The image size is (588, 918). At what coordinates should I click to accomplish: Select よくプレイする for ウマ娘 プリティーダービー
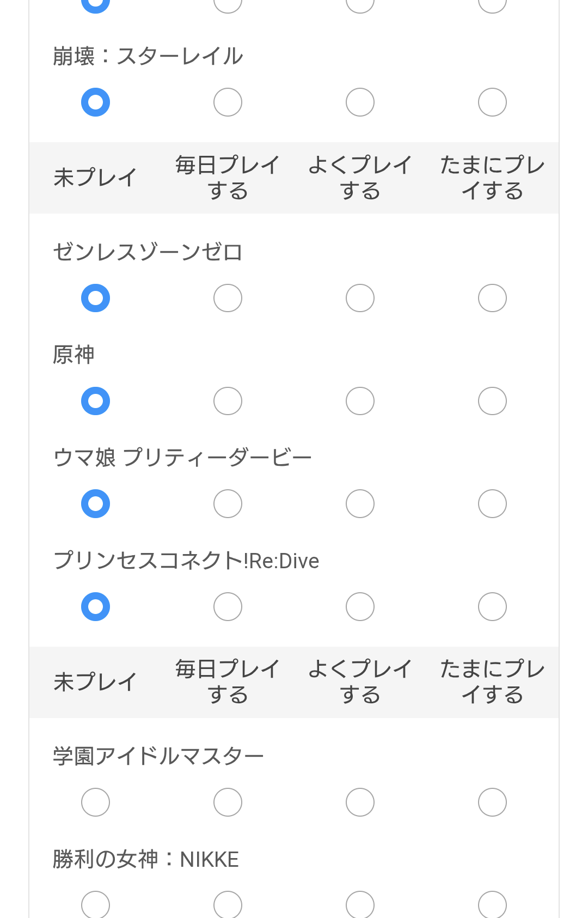coord(360,503)
